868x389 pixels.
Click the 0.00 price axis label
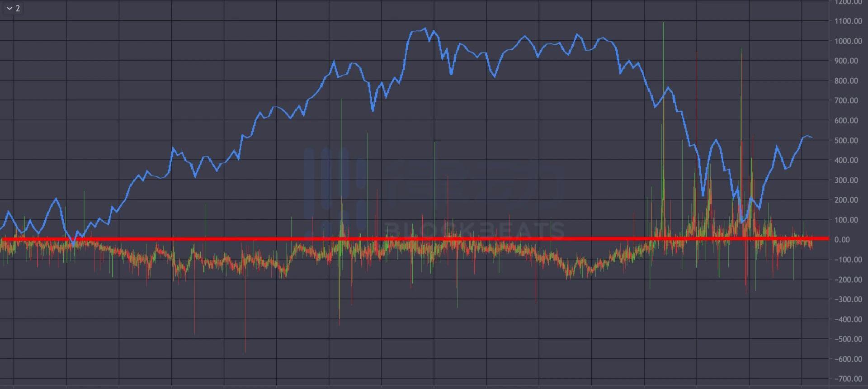[842, 240]
